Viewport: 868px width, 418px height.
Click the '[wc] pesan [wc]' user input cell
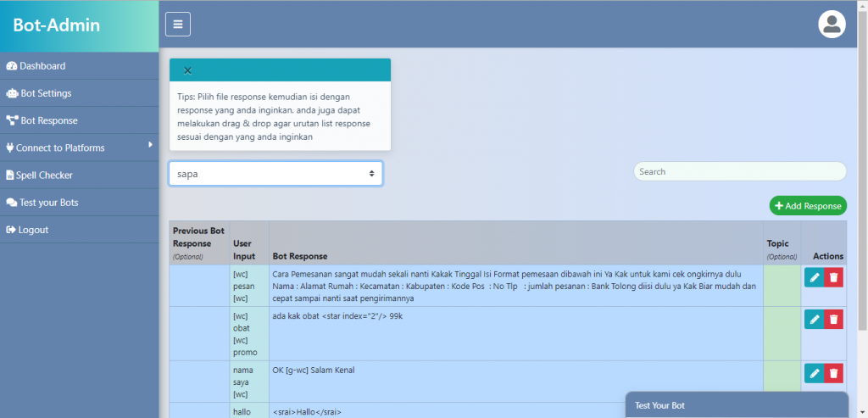click(249, 287)
